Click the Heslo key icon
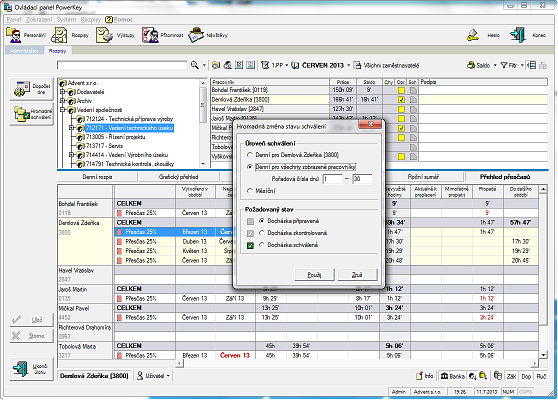The image size is (558, 400). click(473, 35)
